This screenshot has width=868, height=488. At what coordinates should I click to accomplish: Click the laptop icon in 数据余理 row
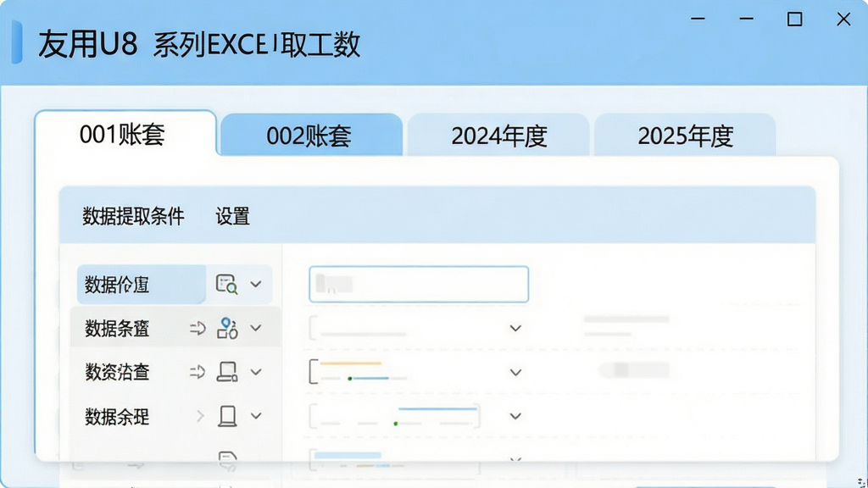point(227,416)
